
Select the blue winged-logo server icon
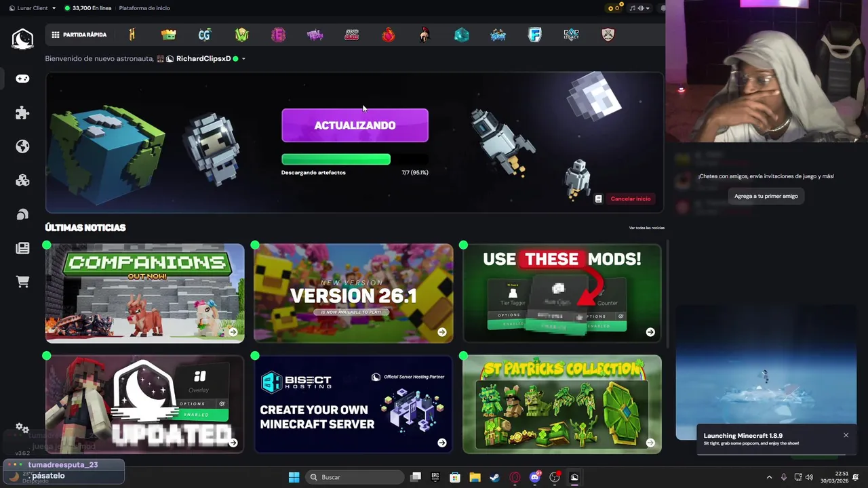click(498, 35)
